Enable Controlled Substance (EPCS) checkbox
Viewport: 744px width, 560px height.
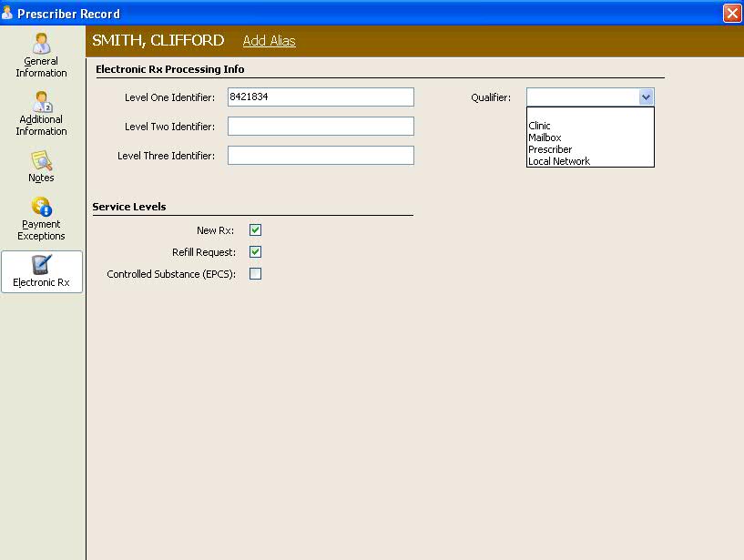point(256,274)
